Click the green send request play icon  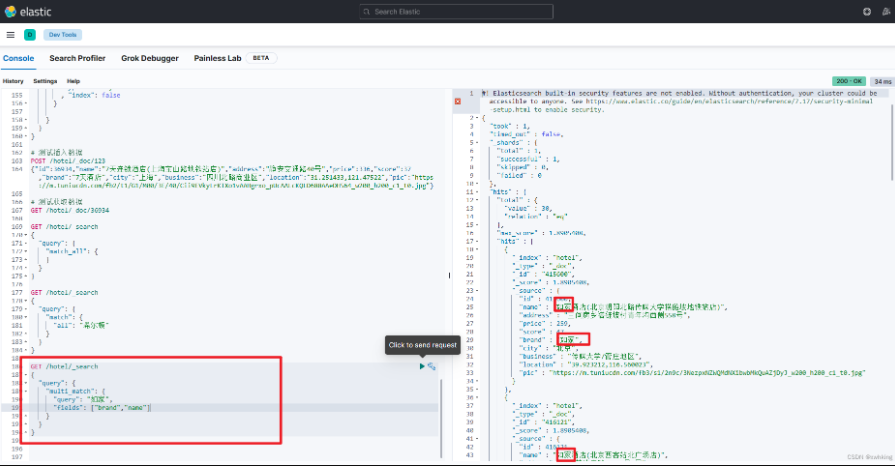422,367
